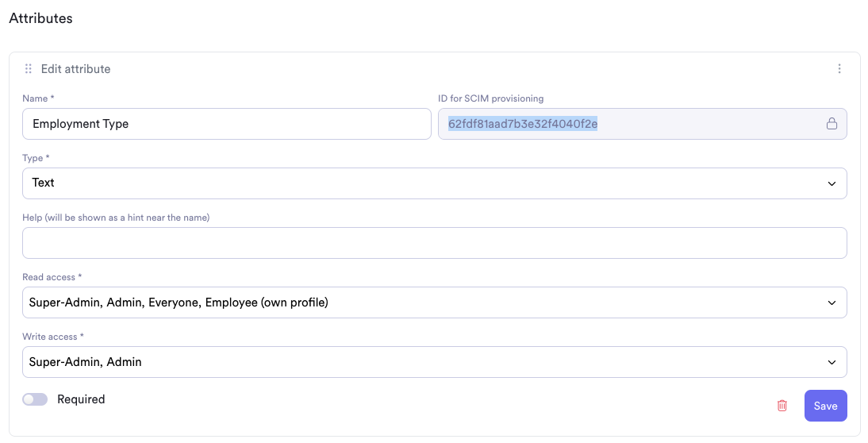This screenshot has height=443, width=868.
Task: Save the attribute changes
Action: click(825, 406)
